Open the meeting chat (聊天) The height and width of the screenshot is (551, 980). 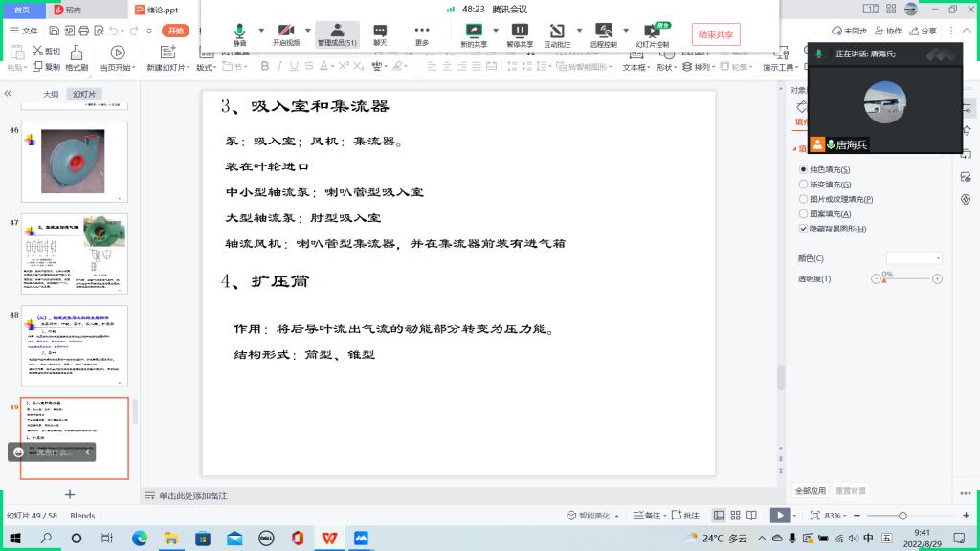pos(380,33)
